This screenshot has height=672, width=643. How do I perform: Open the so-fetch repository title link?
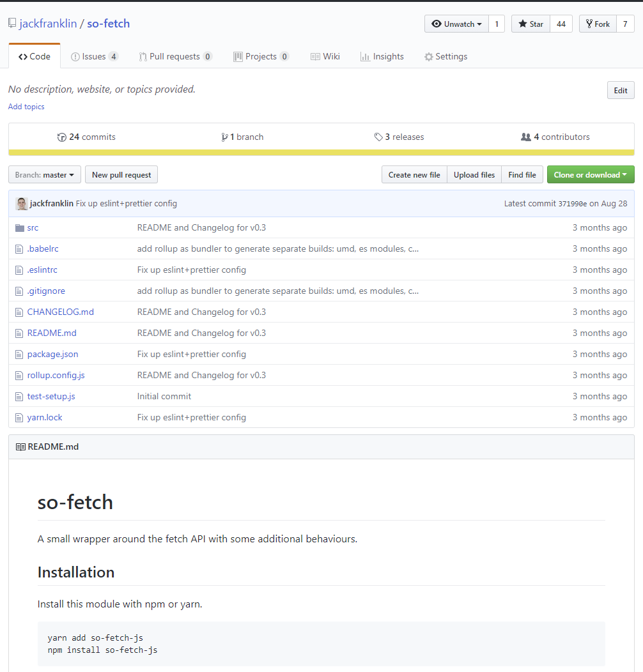point(109,24)
